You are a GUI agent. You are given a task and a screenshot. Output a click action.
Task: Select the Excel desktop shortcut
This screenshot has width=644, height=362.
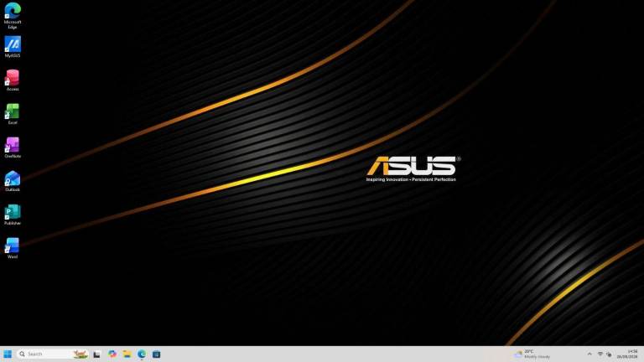point(13,114)
